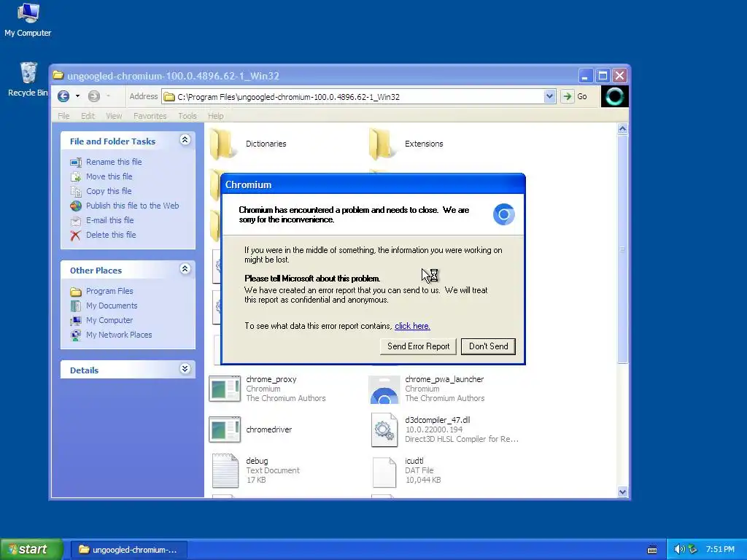This screenshot has width=747, height=560.
Task: Select the Dictionaries folder icon
Action: [x=223, y=144]
